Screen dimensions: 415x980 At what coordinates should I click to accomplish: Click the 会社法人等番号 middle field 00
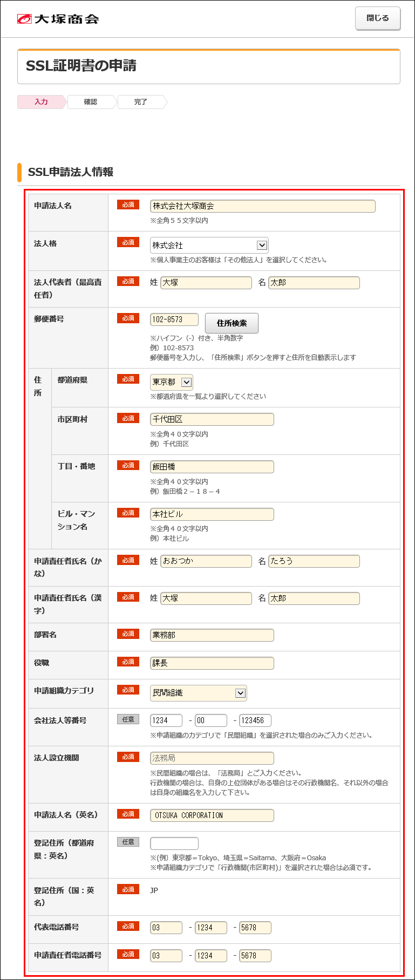pos(211,720)
